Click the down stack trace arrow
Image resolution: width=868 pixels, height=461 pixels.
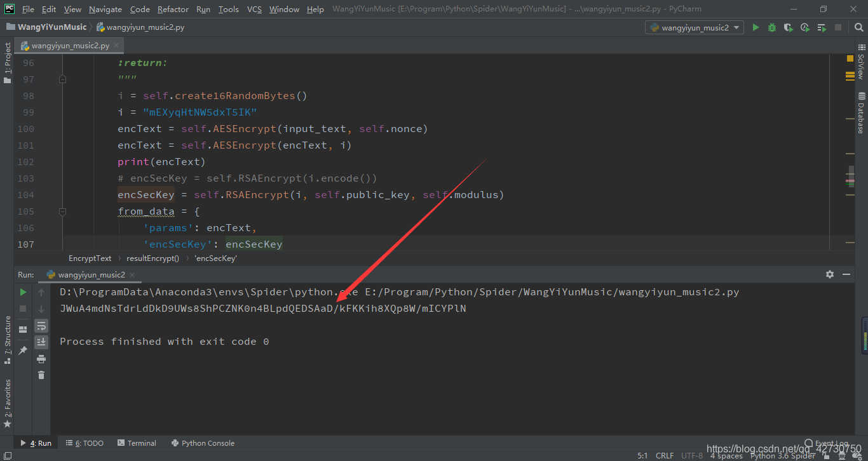coord(41,309)
